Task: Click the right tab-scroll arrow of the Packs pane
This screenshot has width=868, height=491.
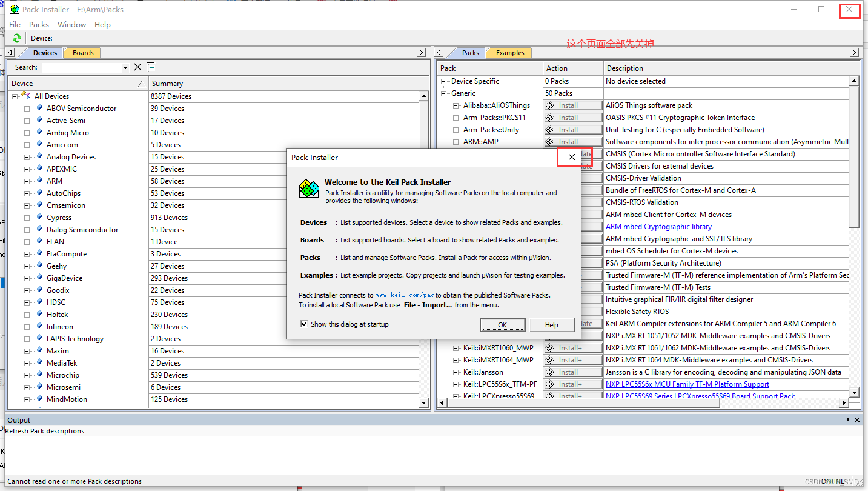Action: point(855,53)
